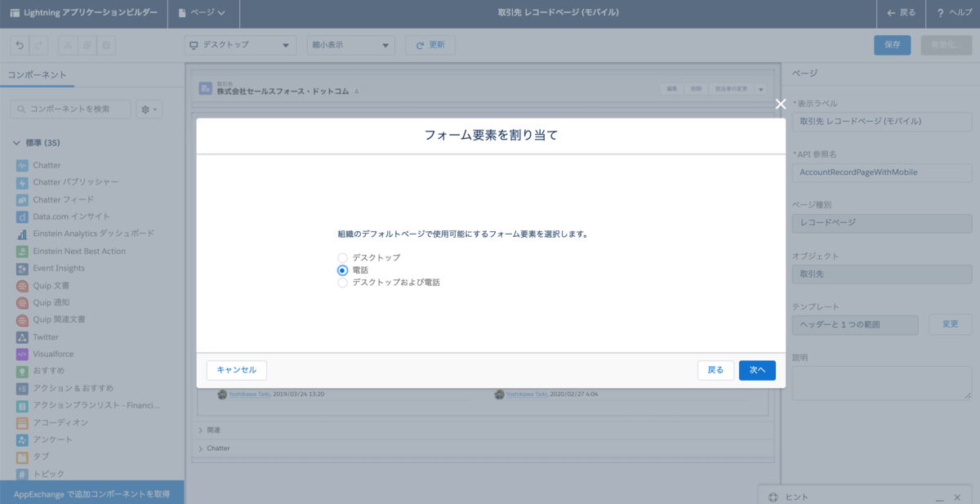Screen dimensions: 980x504
Task: Select the Einstein Next Best Action icon
Action: [23, 251]
